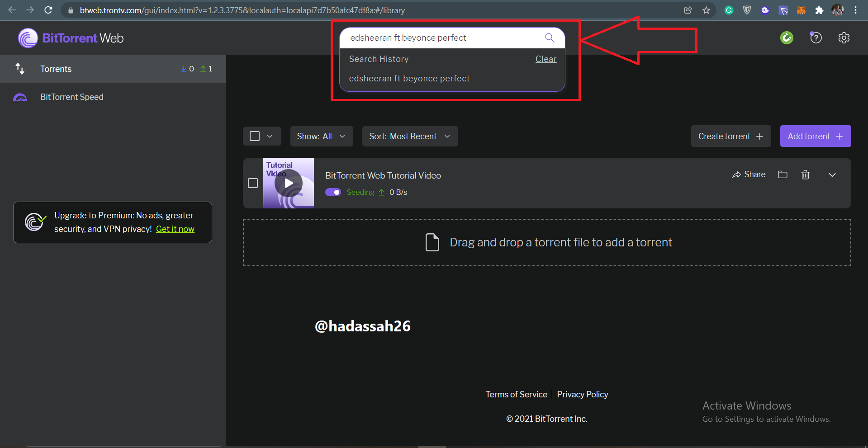The height and width of the screenshot is (448, 868).
Task: Click the search magnifier icon
Action: pos(550,38)
